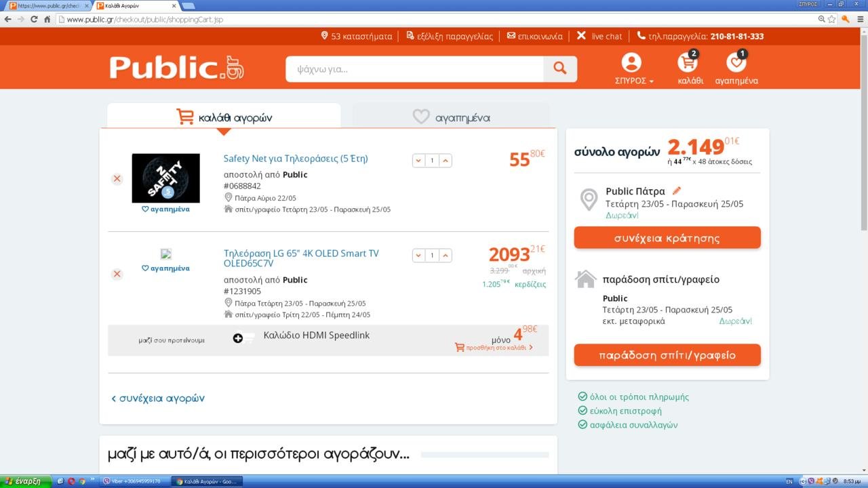This screenshot has height=488, width=868.
Task: Click the browser back arrow
Action: (7, 19)
